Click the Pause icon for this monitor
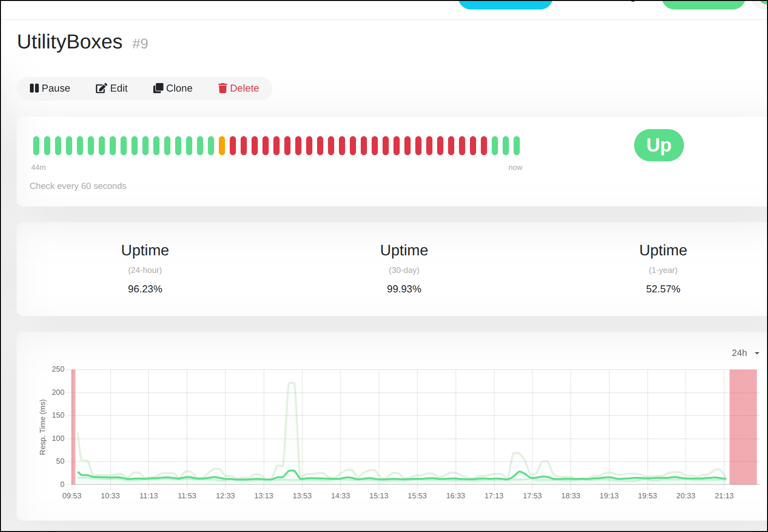The width and height of the screenshot is (768, 532). 34,88
